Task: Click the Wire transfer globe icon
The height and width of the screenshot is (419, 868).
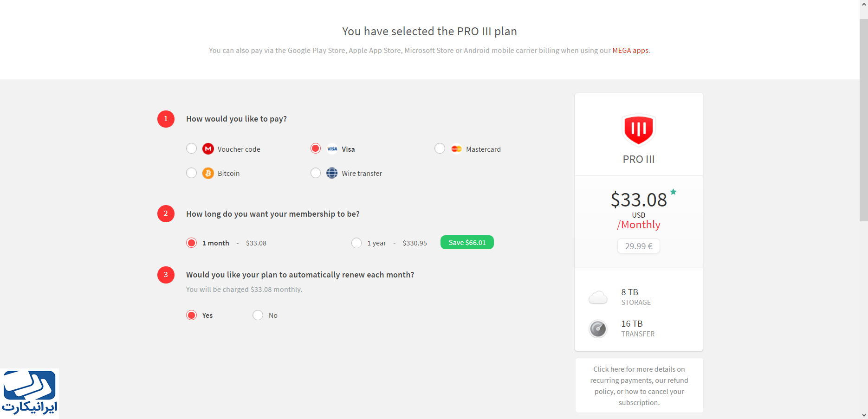Action: tap(332, 173)
